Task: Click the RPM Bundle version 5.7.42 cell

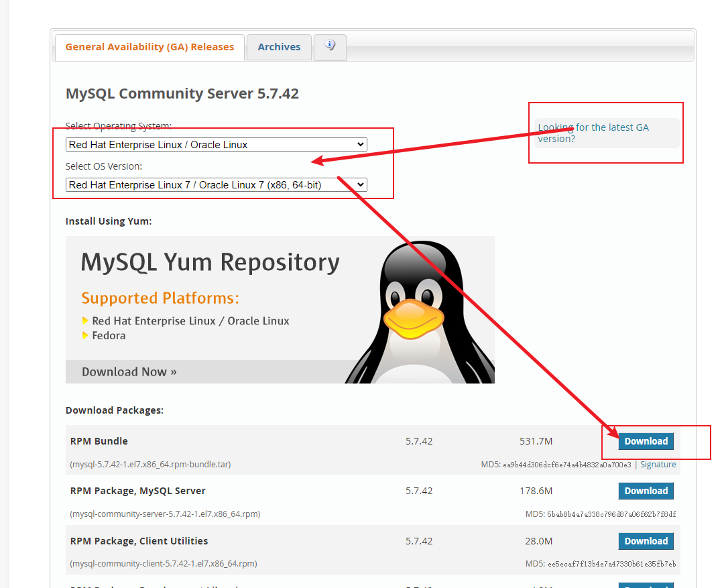Action: pyautogui.click(x=419, y=441)
